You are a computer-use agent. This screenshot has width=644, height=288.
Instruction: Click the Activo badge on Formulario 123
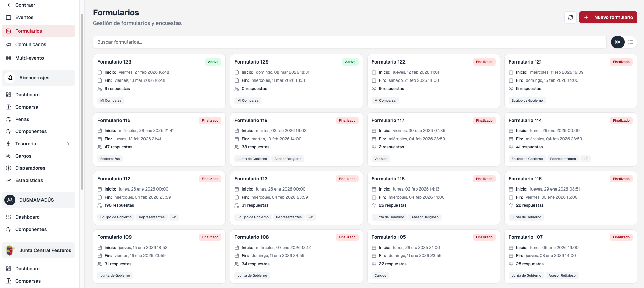213,62
